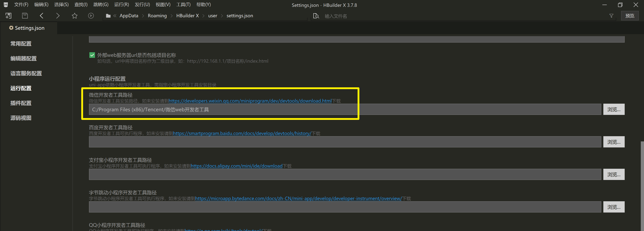Go forward with the right arrow icon
The image size is (644, 231).
click(58, 16)
